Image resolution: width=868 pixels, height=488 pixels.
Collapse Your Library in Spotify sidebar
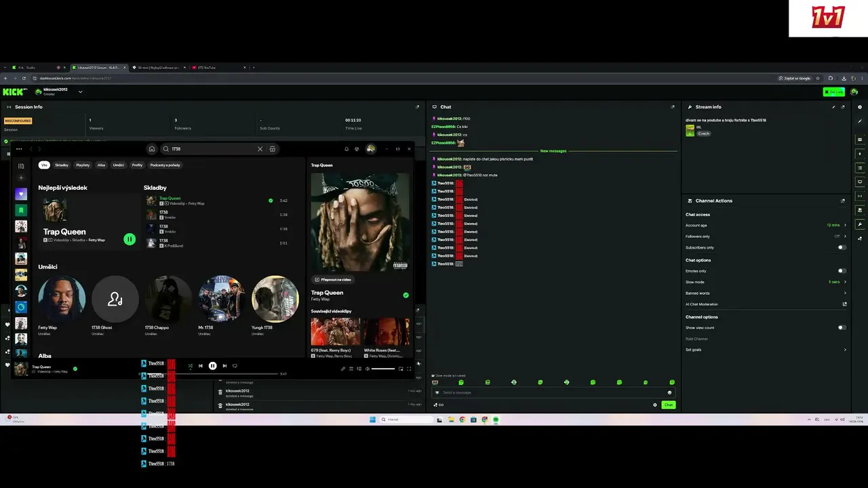(21, 165)
